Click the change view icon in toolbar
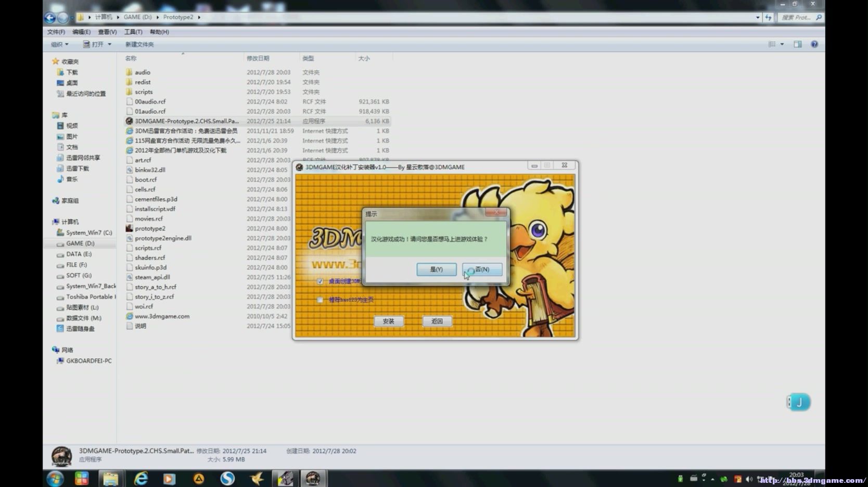This screenshot has width=868, height=487. [772, 44]
